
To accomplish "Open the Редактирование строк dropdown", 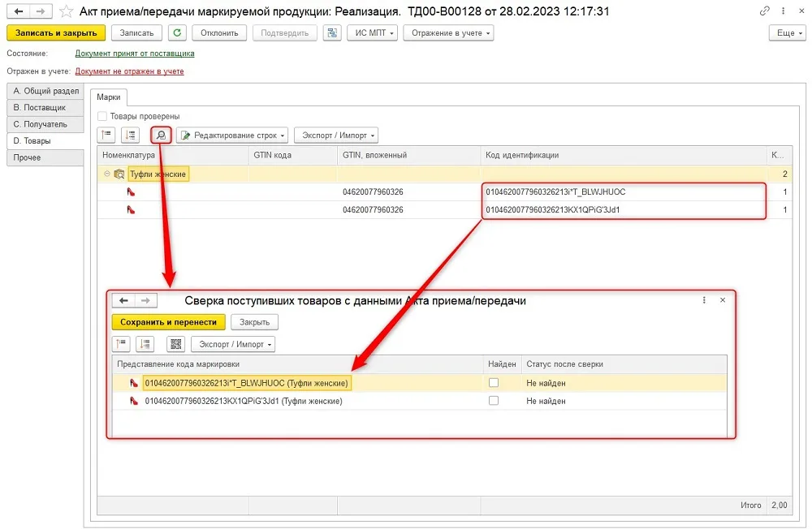I will 232,135.
